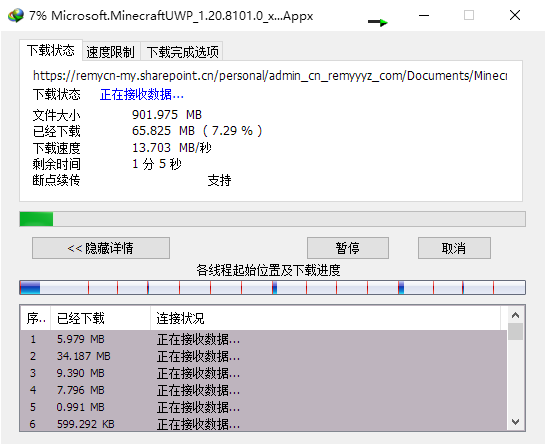
Task: Click the 隐藏详情 button
Action: [101, 248]
